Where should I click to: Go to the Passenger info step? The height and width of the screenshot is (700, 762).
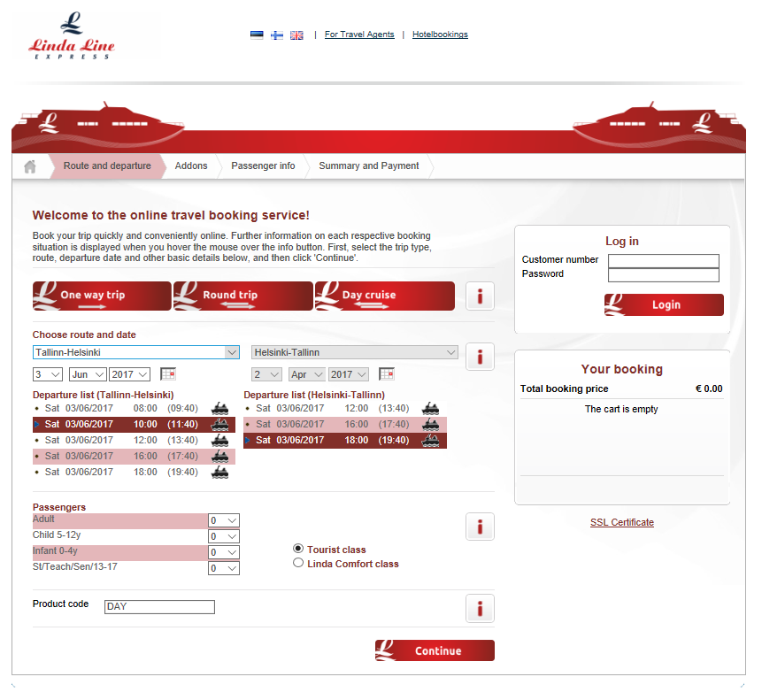tap(263, 166)
